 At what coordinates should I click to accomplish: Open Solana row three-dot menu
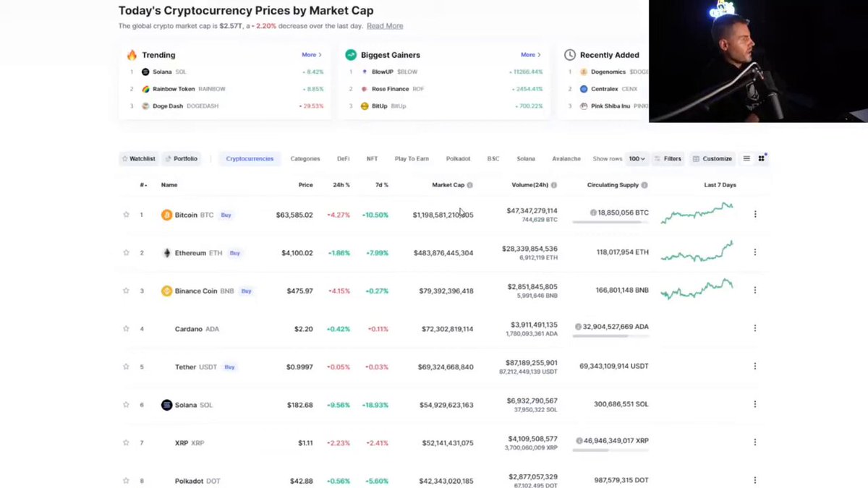[755, 404]
